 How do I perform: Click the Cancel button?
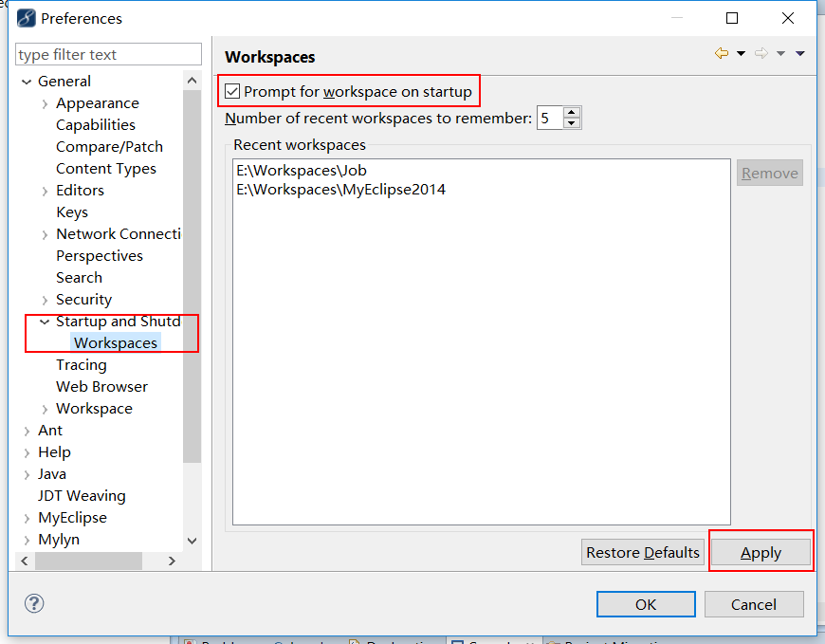point(754,604)
